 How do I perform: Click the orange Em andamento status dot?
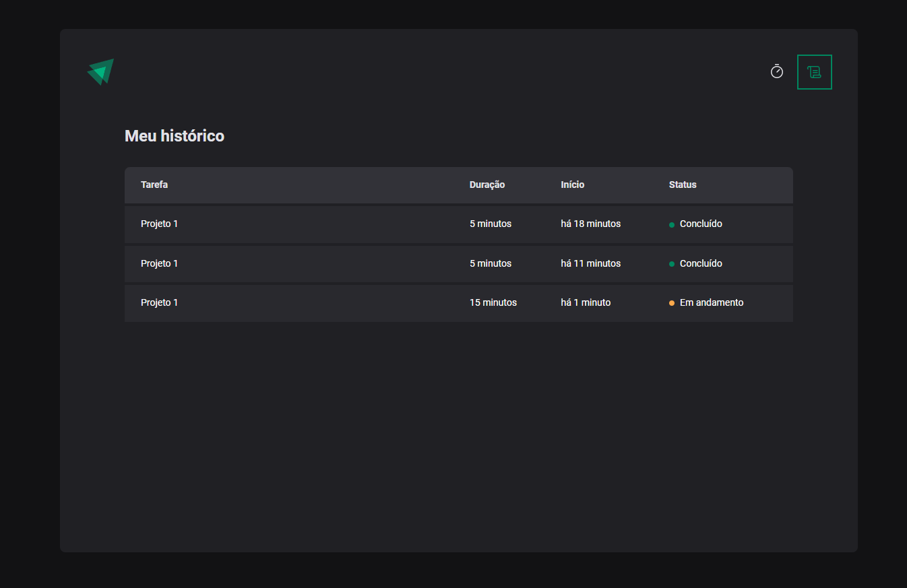[x=672, y=303]
